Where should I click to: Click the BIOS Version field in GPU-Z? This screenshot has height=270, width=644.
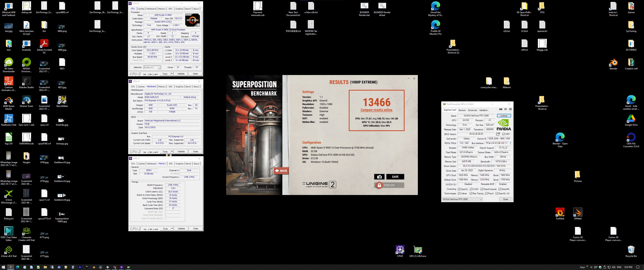coord(476,134)
